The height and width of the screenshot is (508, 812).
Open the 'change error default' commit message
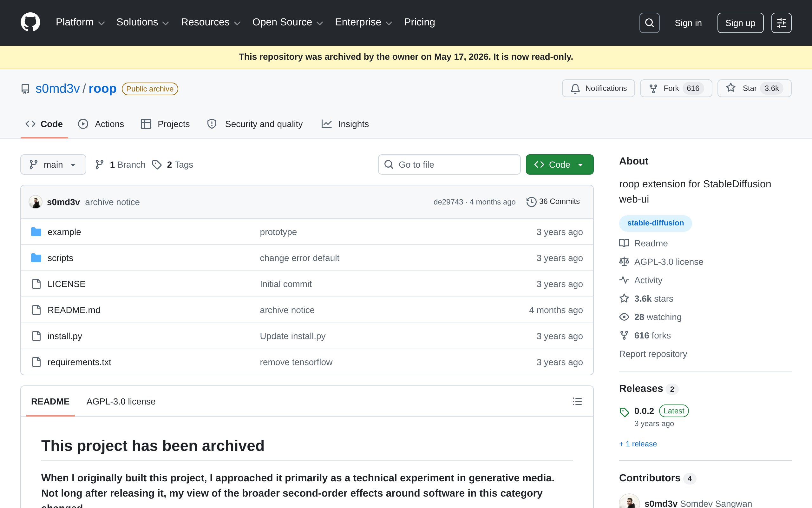(300, 258)
